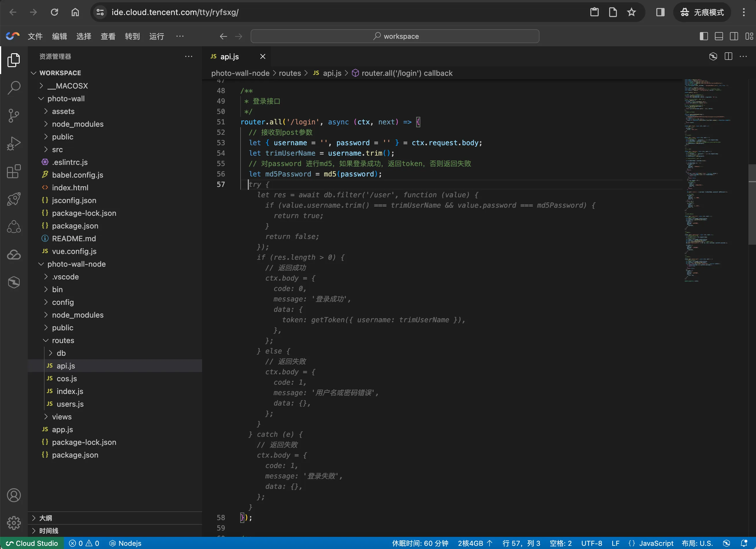Open the Manage settings gear icon

[14, 523]
